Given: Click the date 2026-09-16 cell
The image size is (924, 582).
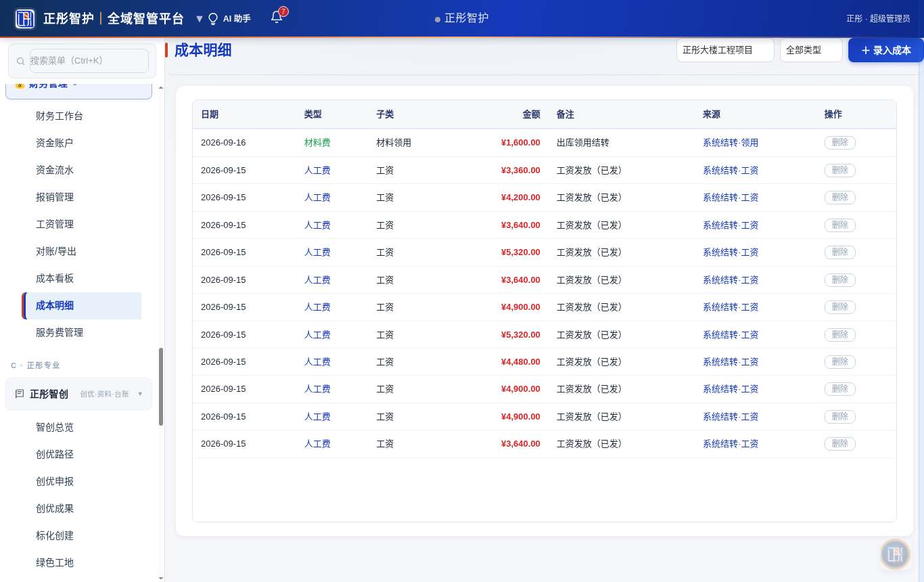Looking at the screenshot, I should point(223,143).
